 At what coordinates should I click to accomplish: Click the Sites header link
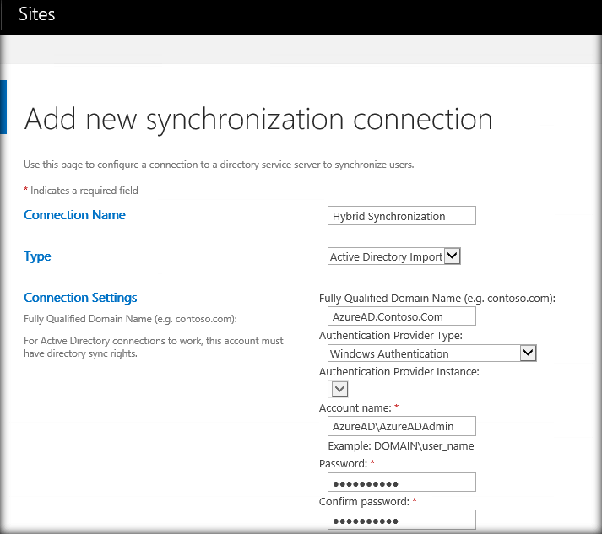tap(37, 15)
